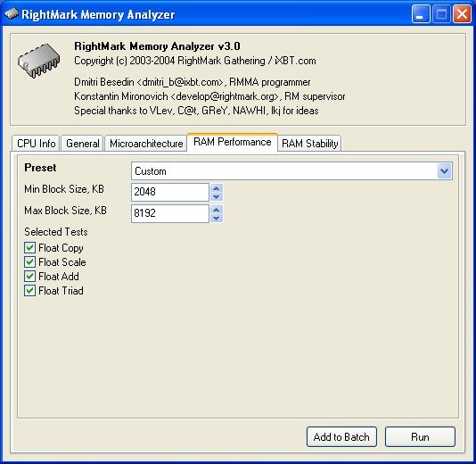Select the RAM Performance tab
The image size is (476, 464).
pos(233,142)
